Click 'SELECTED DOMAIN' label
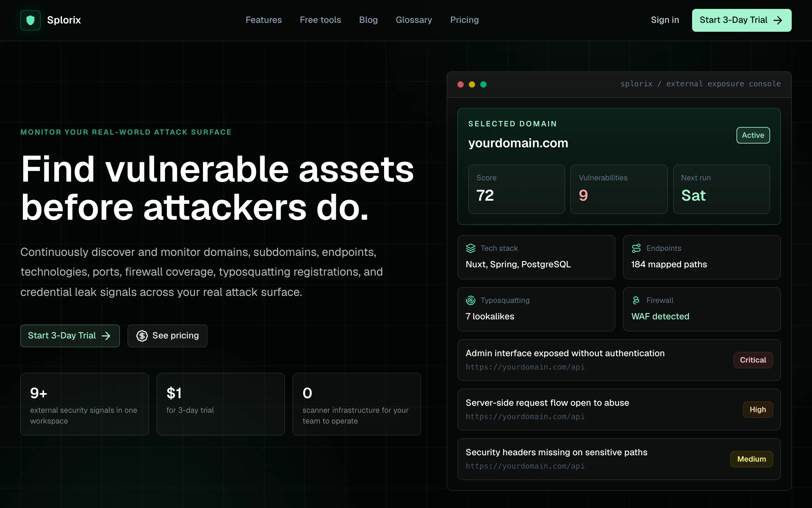Screen dimensions: 812x508 [x=512, y=124]
